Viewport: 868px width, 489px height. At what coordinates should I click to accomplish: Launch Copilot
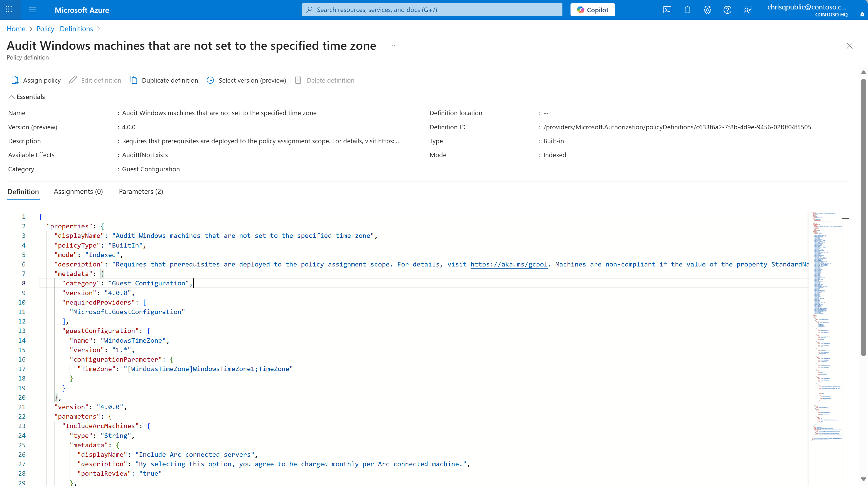pyautogui.click(x=592, y=10)
